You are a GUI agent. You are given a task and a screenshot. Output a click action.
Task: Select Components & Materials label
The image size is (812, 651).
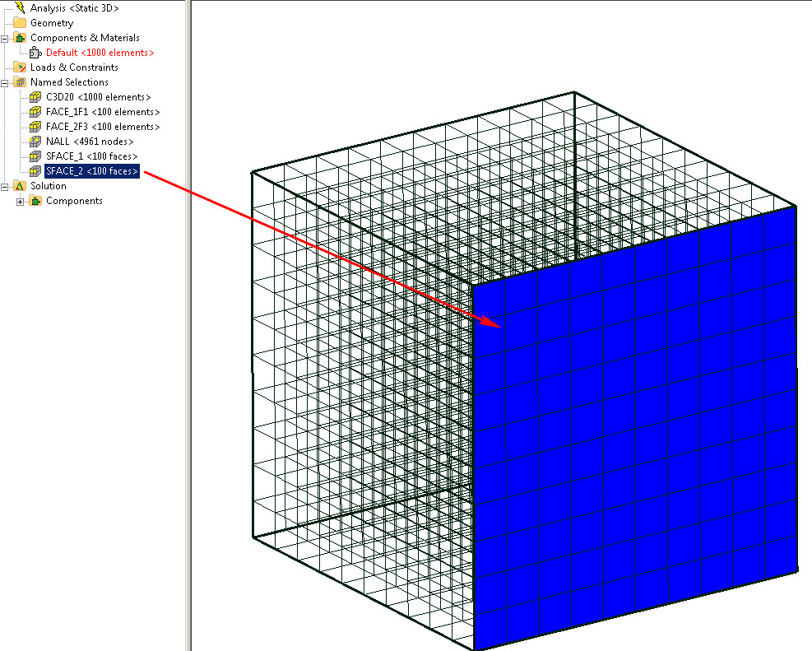[85, 38]
